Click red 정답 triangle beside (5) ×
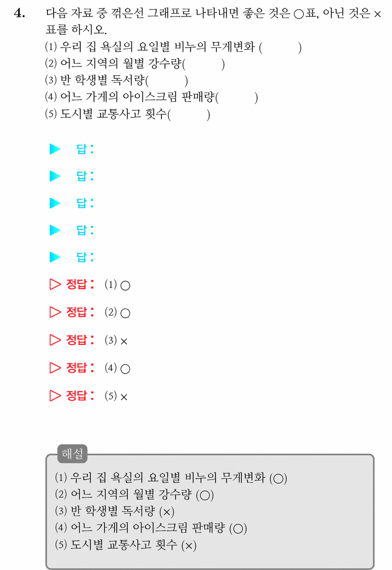 [x=55, y=395]
